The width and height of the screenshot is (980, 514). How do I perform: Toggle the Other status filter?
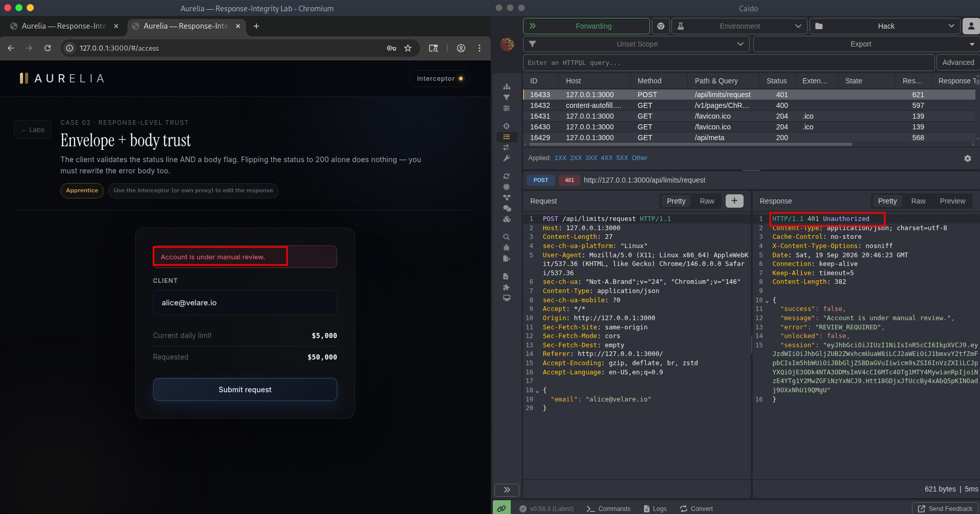coord(639,158)
